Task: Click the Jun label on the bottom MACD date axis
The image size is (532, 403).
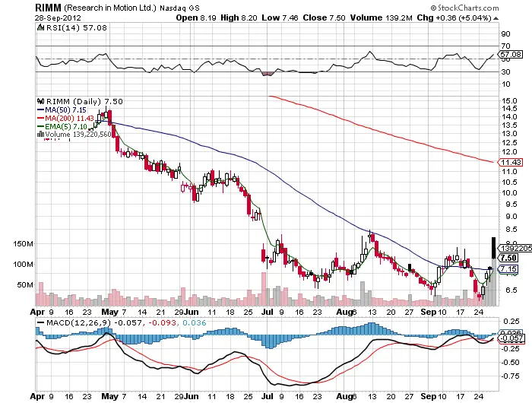Action: [192, 396]
